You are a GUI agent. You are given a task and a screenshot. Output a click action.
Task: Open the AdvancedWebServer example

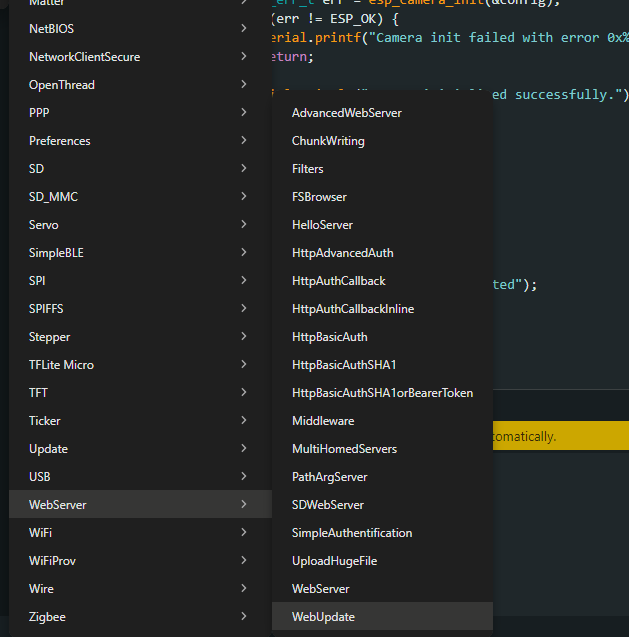[x=382, y=113]
